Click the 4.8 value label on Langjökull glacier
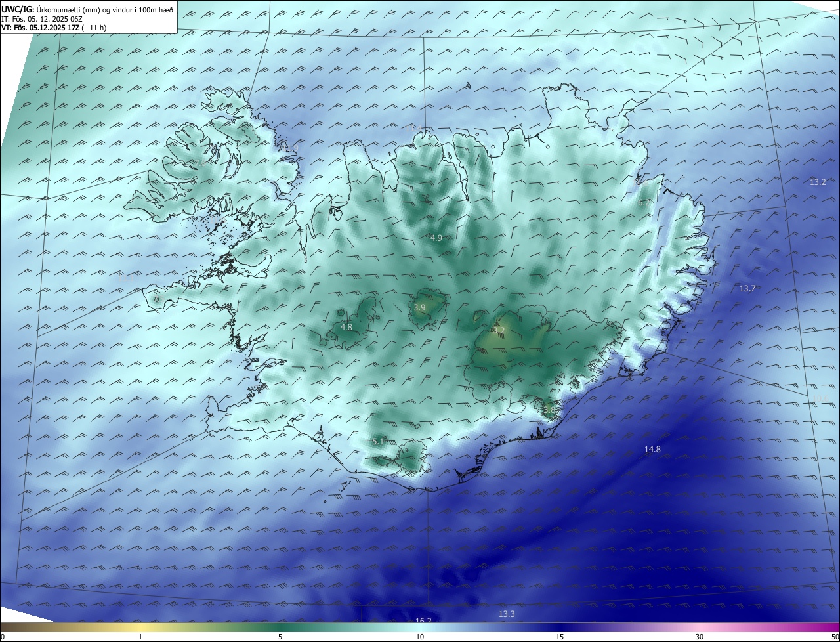 pos(346,327)
